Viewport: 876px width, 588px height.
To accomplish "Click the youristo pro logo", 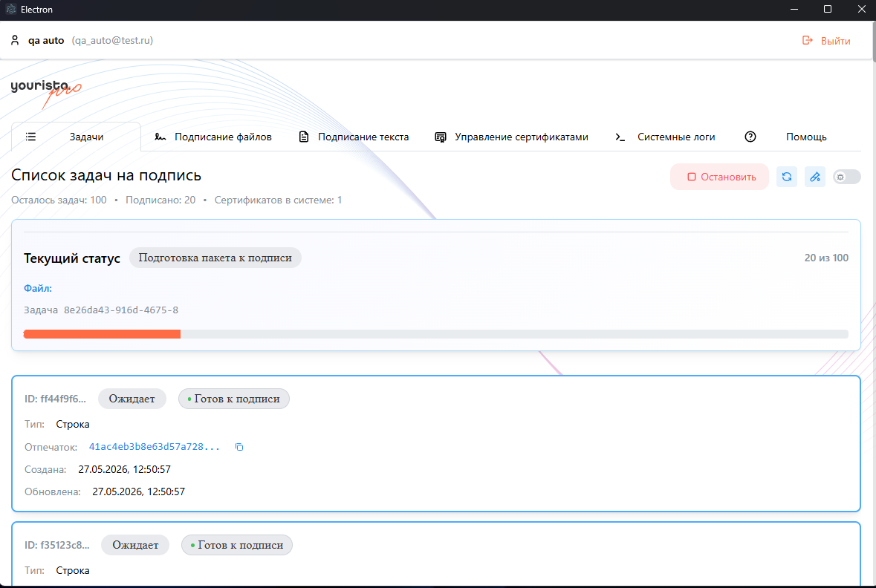I will [46, 93].
